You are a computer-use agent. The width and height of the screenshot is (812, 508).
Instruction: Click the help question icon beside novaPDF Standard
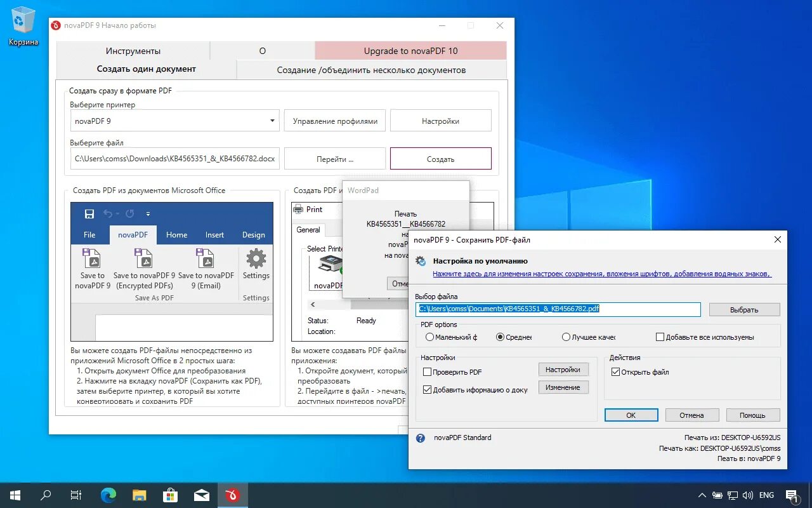(420, 438)
